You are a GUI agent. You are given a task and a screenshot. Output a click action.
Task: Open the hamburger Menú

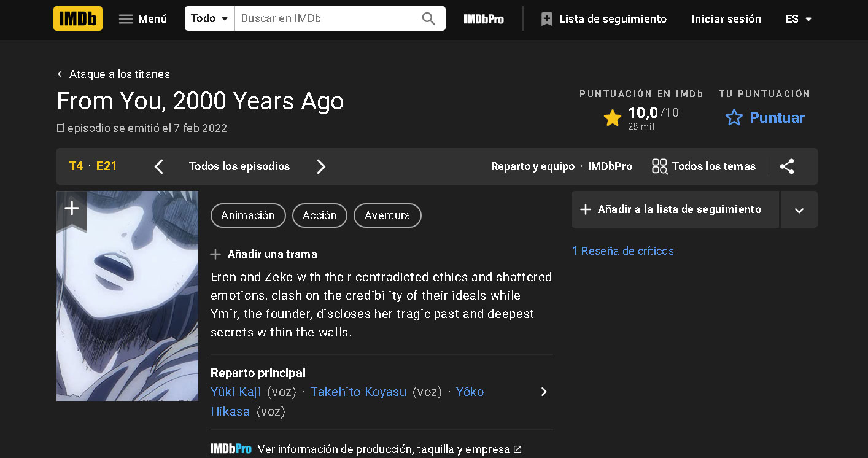click(142, 19)
